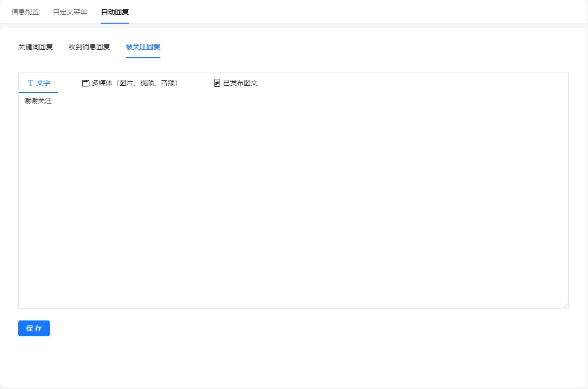Go to the 信息配置 section

pos(25,12)
